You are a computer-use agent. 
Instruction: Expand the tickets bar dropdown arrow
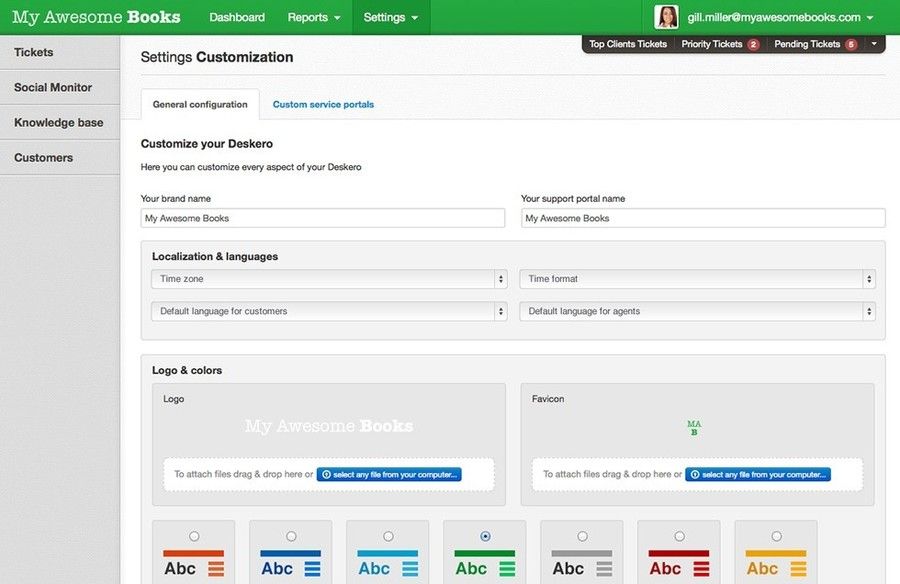tap(874, 44)
